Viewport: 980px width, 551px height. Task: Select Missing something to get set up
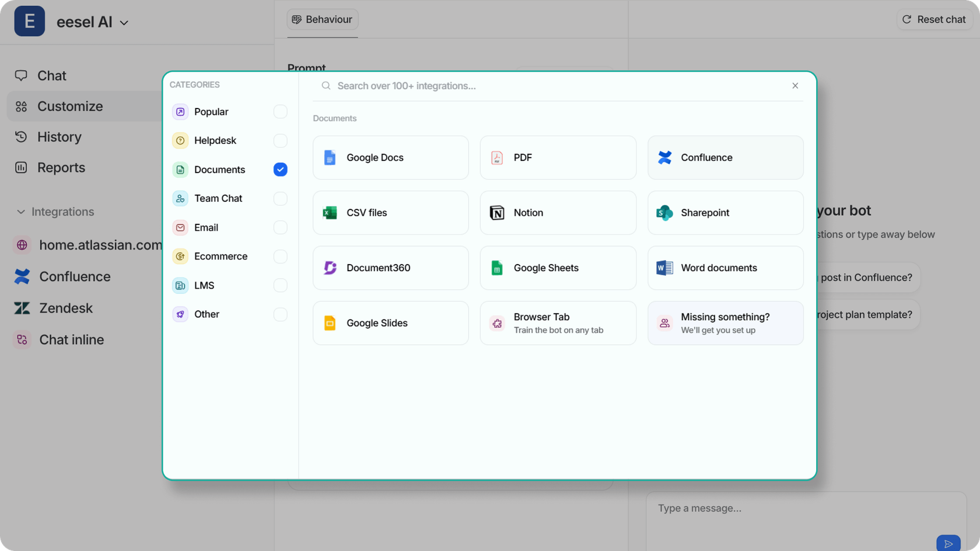pos(725,322)
